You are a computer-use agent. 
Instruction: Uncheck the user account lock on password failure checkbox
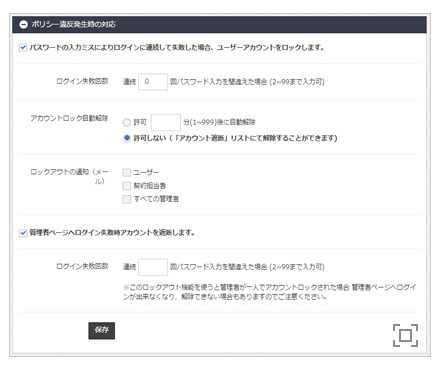(23, 48)
